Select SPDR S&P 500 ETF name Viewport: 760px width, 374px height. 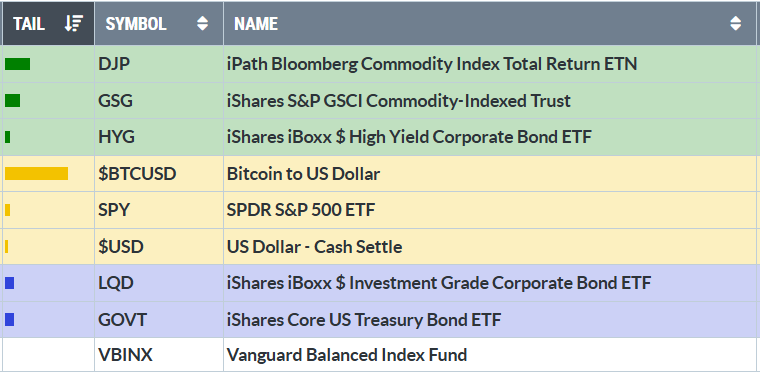click(x=301, y=210)
